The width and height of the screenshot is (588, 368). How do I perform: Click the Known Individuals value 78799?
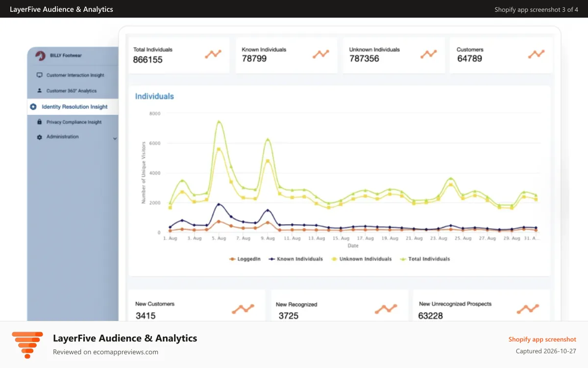point(254,59)
